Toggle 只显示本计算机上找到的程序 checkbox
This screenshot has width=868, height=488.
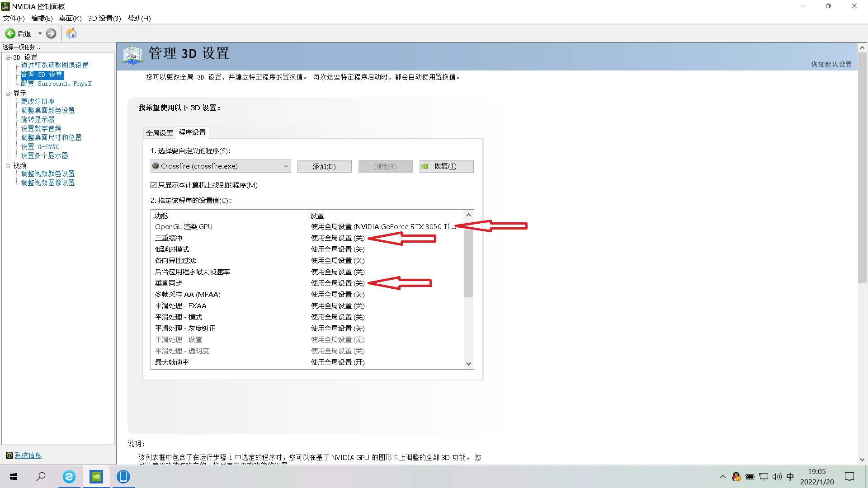pos(153,185)
